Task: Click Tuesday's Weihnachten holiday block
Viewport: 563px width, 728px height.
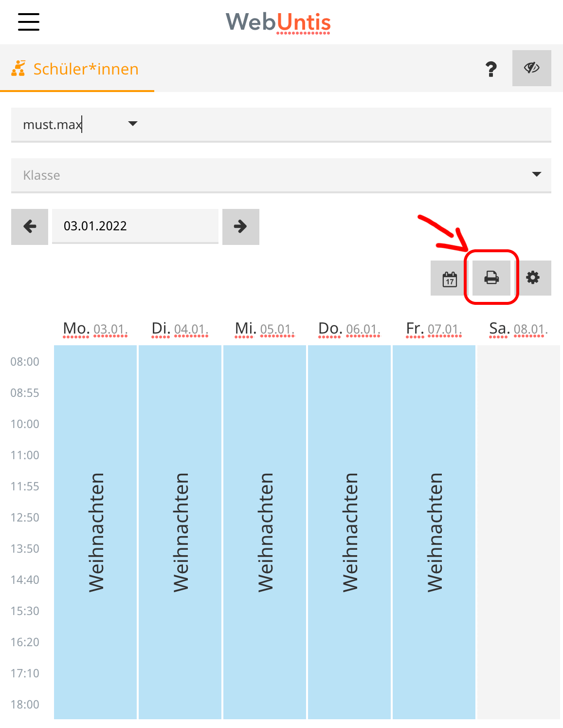Action: [x=180, y=532]
